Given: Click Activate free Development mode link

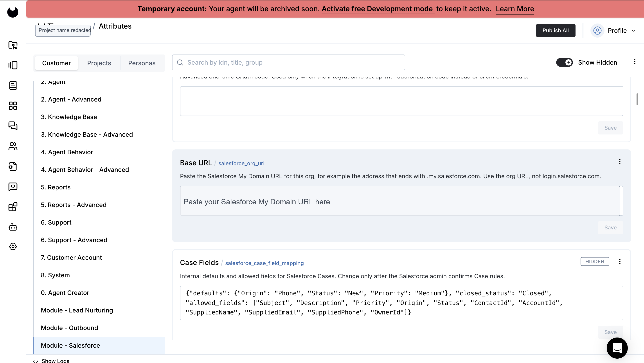Looking at the screenshot, I should click(x=378, y=9).
